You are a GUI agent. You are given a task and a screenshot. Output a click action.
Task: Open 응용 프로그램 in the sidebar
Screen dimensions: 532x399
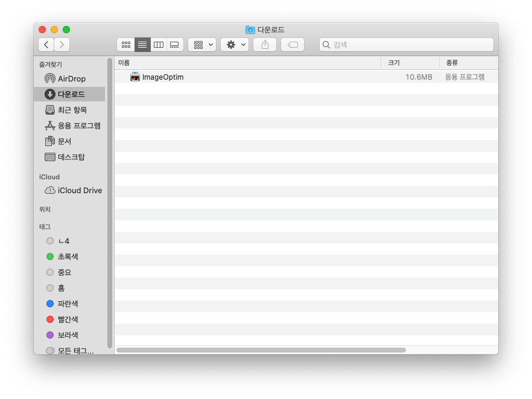[69, 126]
